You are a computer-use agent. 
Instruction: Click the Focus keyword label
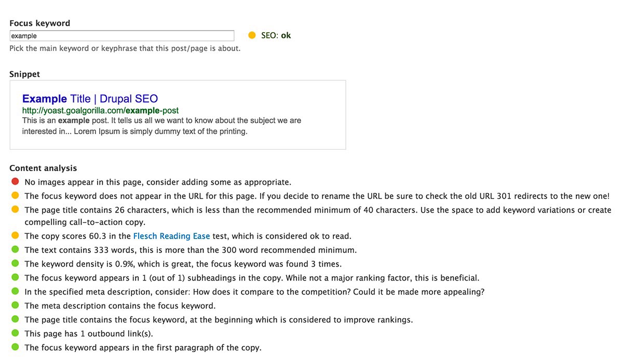click(39, 23)
